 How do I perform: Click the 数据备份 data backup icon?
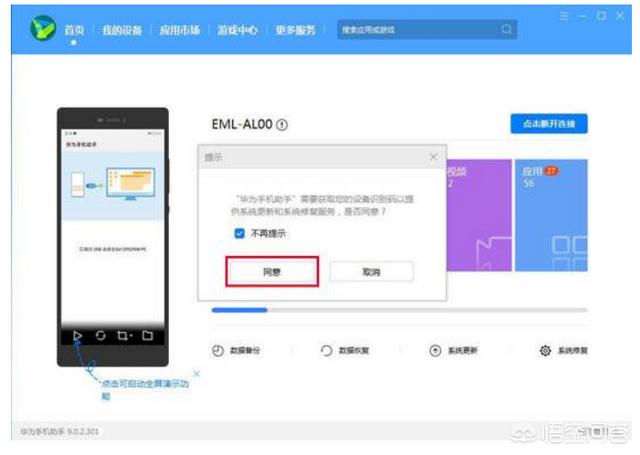[218, 351]
